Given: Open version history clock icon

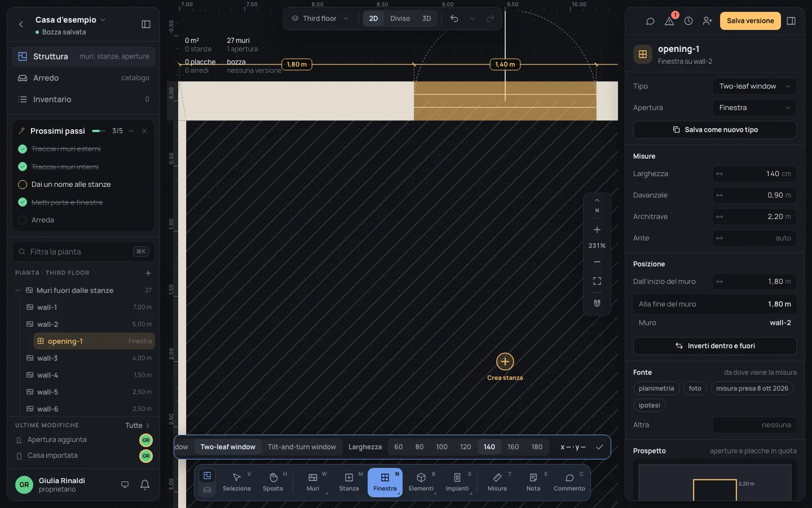Looking at the screenshot, I should click(689, 21).
